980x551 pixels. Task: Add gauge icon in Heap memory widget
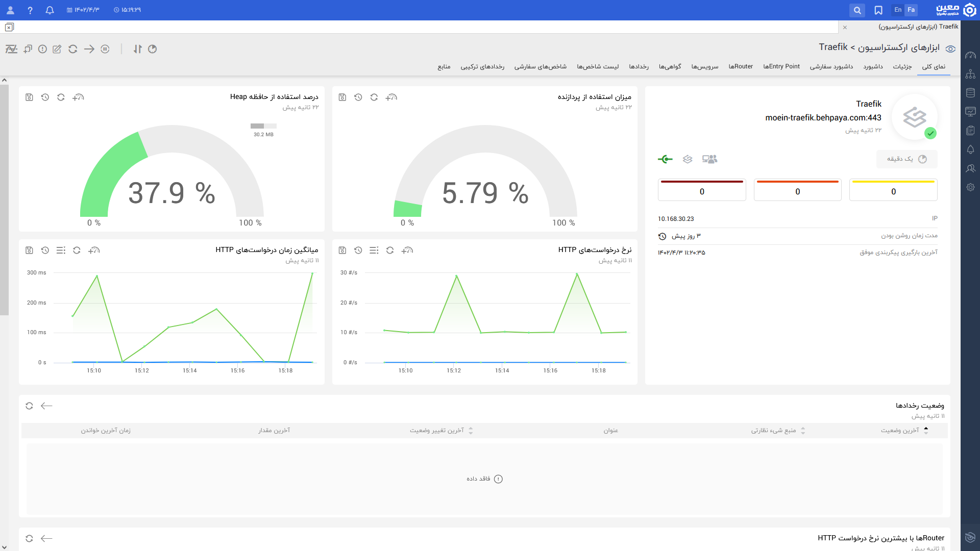coord(78,97)
